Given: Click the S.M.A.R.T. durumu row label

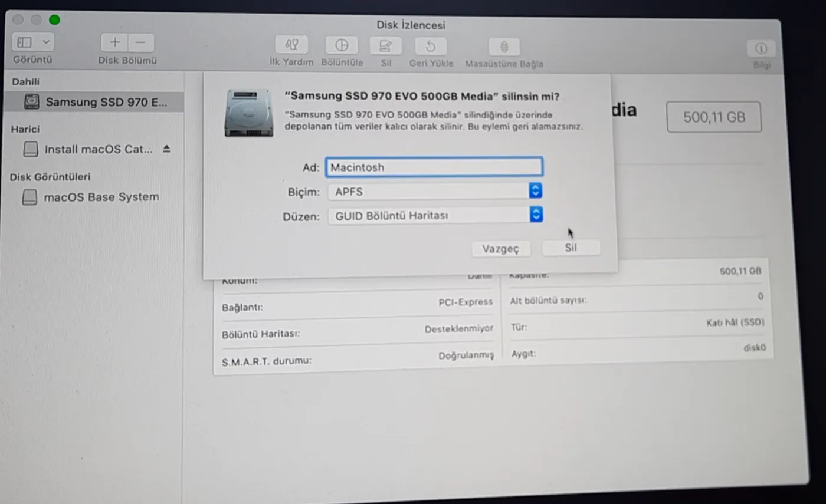Looking at the screenshot, I should click(266, 361).
